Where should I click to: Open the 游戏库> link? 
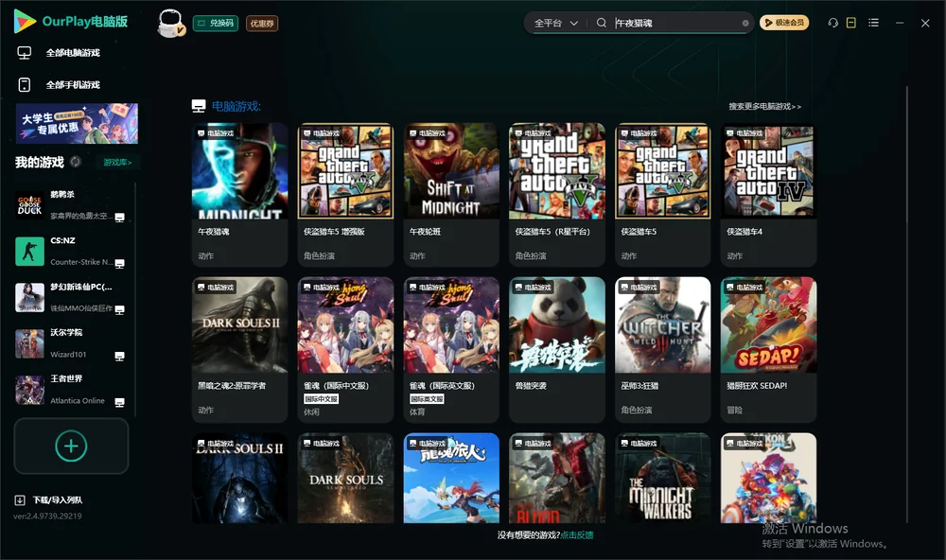[117, 163]
